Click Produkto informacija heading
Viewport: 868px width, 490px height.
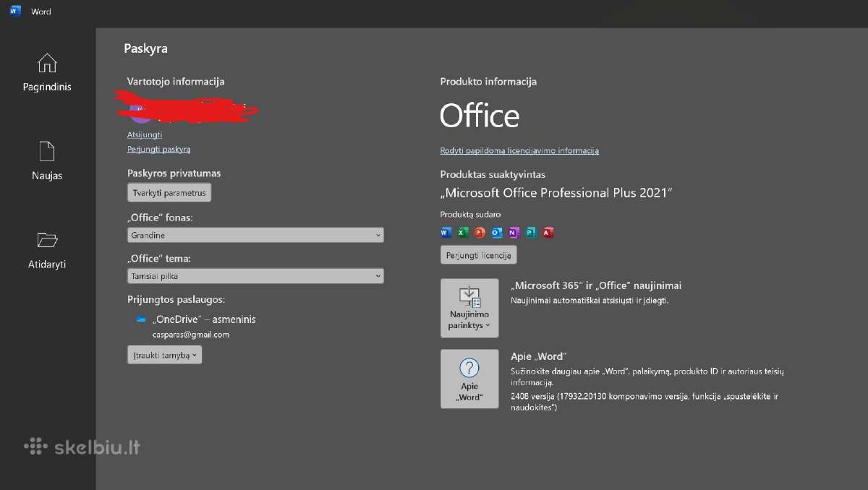[488, 82]
